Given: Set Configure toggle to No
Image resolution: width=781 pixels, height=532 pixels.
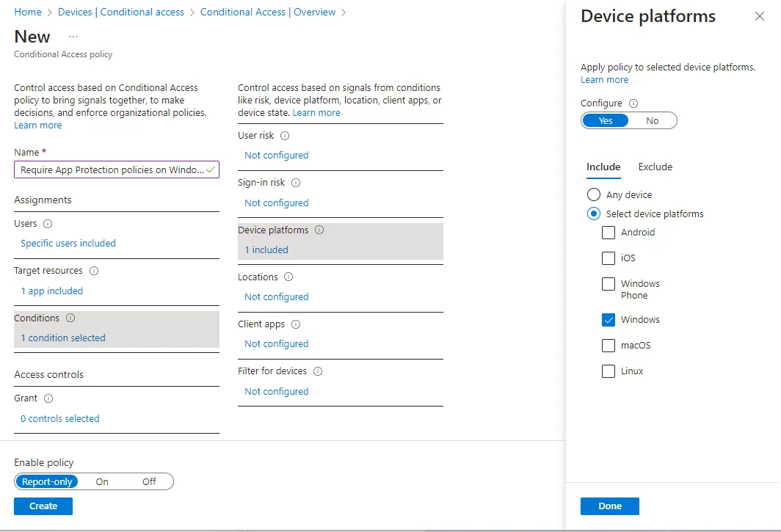Looking at the screenshot, I should click(652, 121).
